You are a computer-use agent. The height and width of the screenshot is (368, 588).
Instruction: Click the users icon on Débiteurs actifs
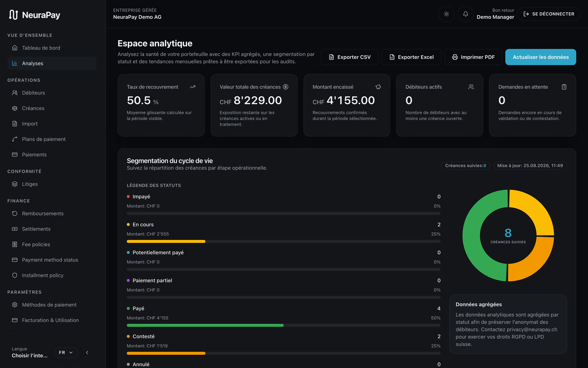(x=471, y=87)
